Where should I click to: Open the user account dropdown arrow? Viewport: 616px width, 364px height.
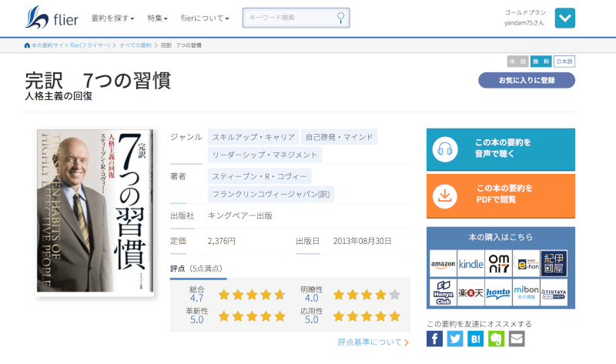(564, 18)
